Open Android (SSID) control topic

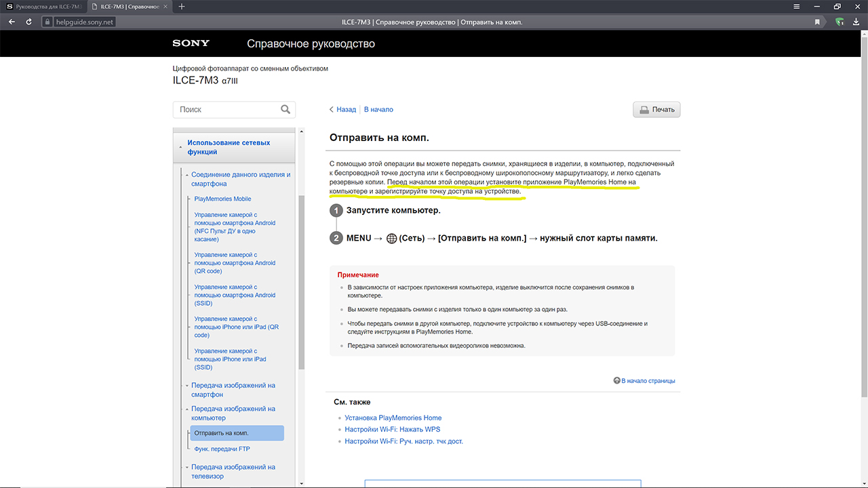coord(235,295)
